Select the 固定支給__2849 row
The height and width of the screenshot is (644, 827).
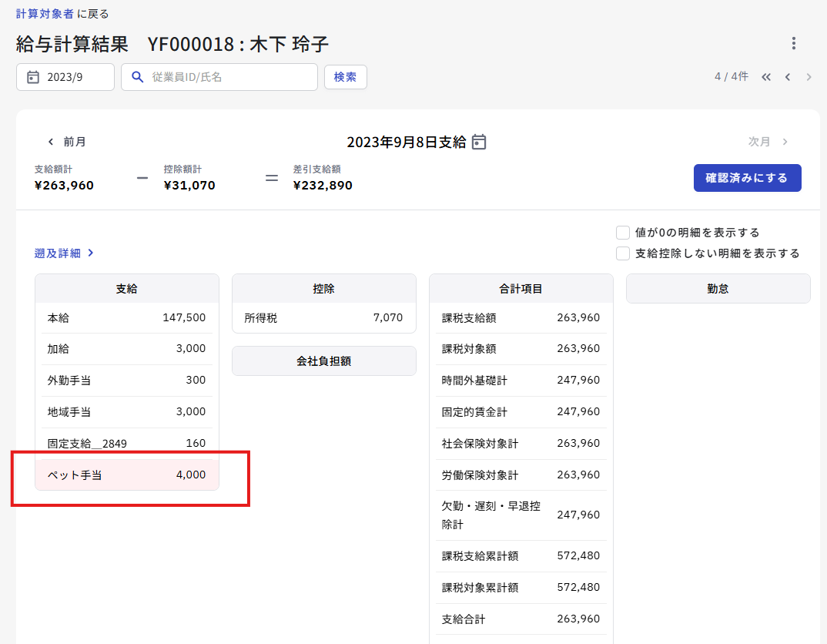126,444
